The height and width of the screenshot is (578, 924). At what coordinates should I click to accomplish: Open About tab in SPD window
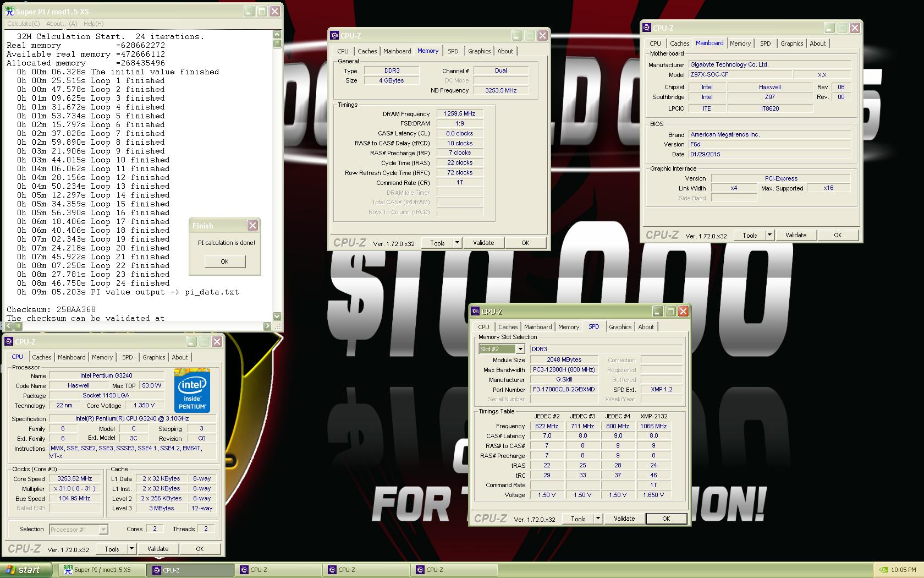(x=646, y=327)
